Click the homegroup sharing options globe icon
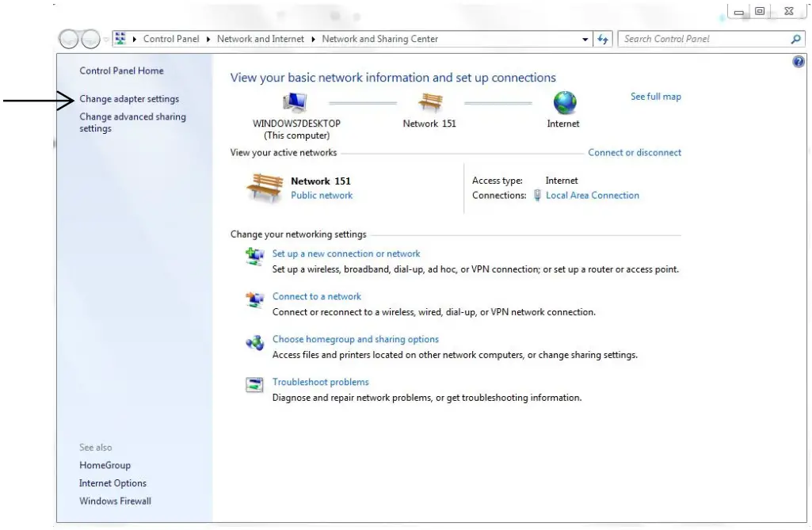812x530 pixels. (254, 341)
